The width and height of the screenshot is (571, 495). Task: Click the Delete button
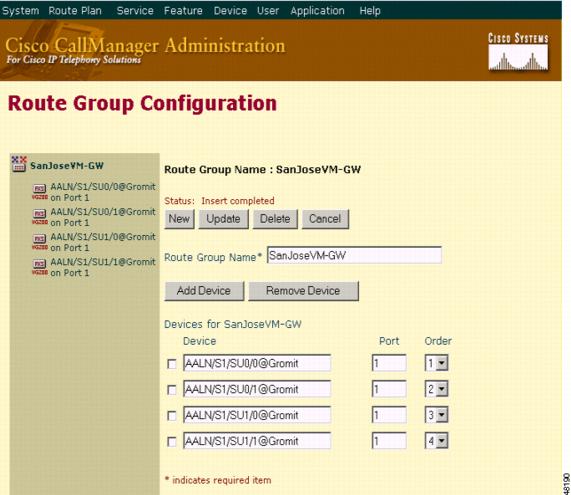point(275,219)
